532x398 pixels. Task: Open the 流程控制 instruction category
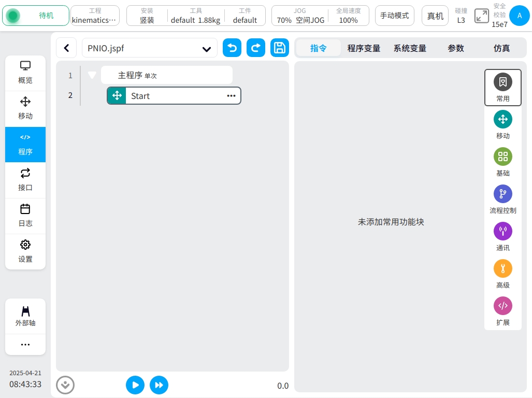coord(502,200)
